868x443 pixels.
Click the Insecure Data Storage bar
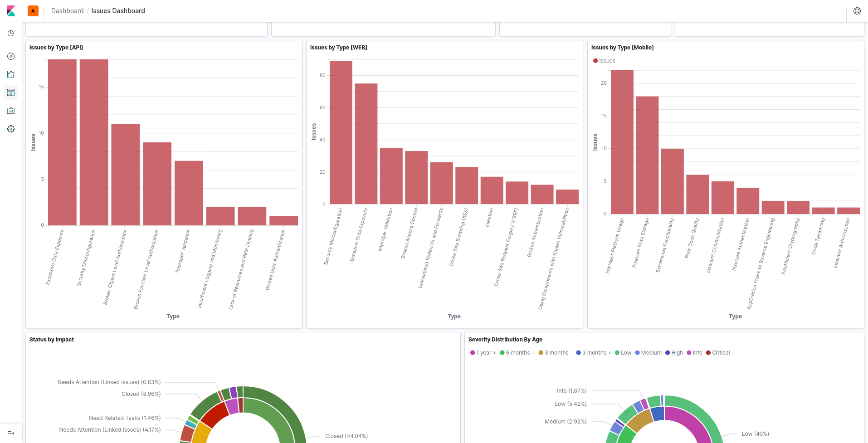[x=647, y=155]
